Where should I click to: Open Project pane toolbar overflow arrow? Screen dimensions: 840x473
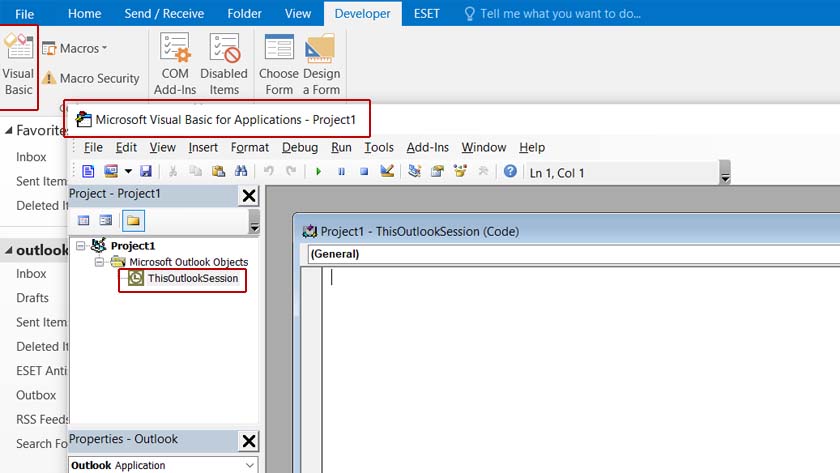[x=254, y=221]
